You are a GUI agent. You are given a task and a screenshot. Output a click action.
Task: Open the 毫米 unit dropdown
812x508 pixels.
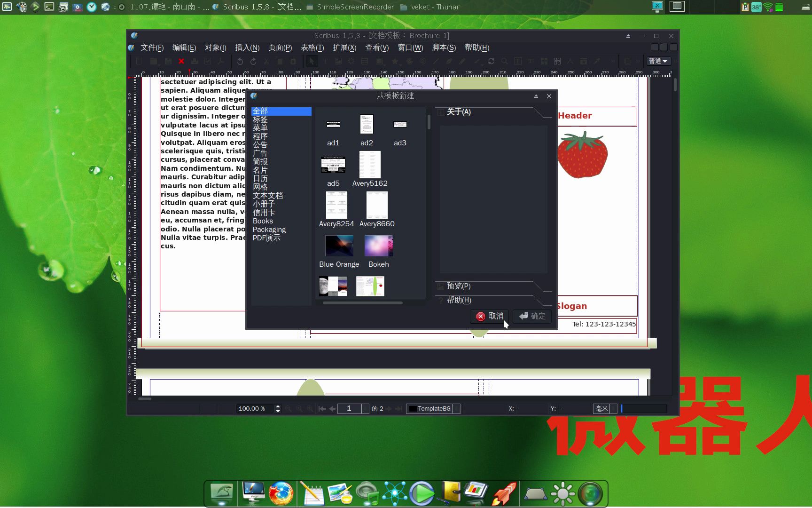click(x=605, y=409)
